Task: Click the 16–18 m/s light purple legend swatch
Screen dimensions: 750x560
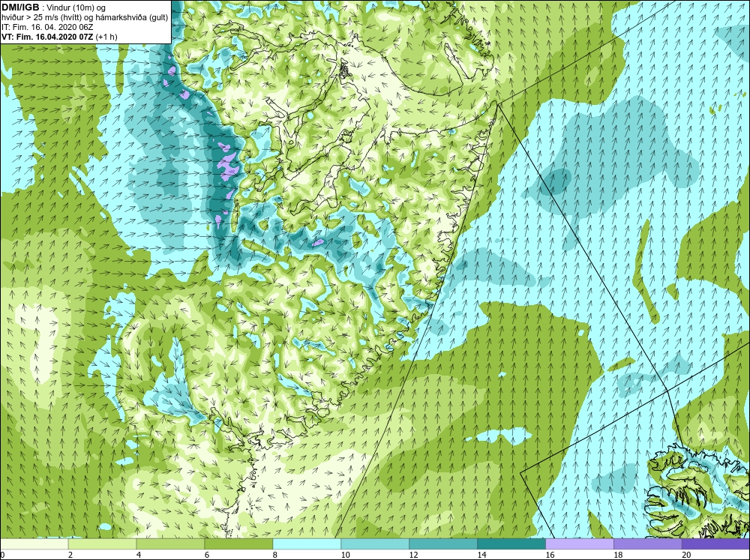Action: [x=580, y=544]
